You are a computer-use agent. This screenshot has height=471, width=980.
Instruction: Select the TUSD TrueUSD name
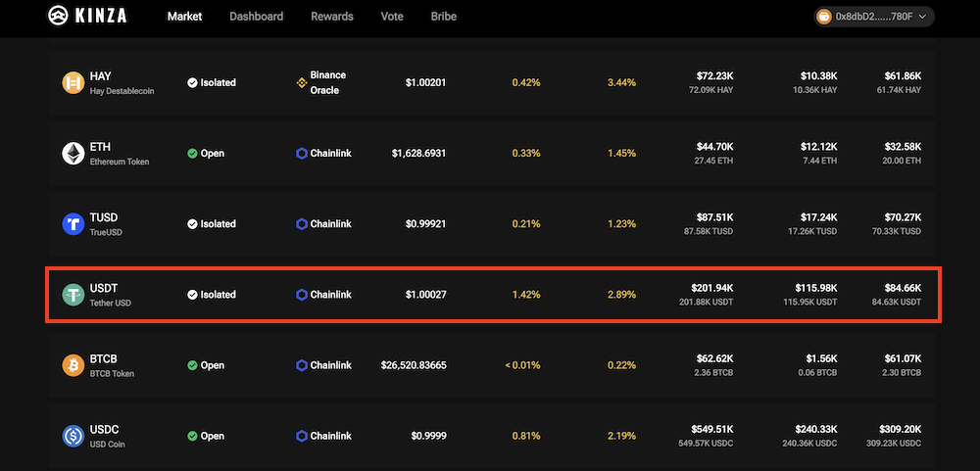coord(106,223)
